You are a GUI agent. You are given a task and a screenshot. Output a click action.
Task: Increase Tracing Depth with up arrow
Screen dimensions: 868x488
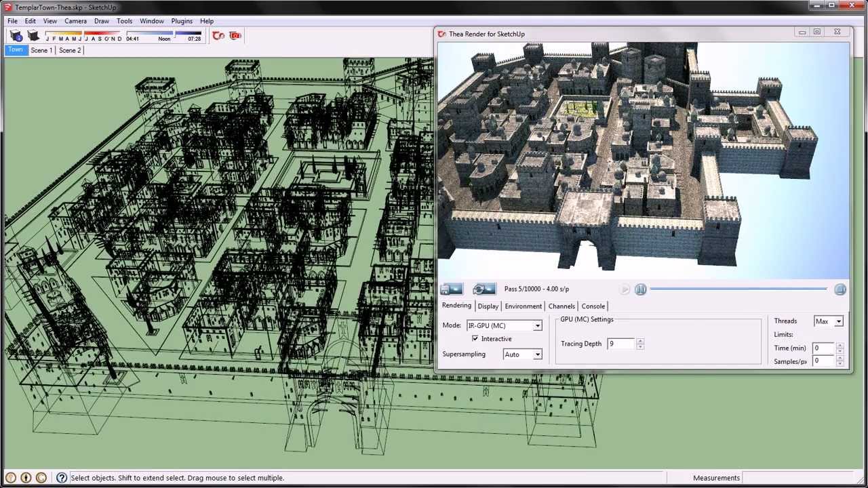coord(640,341)
